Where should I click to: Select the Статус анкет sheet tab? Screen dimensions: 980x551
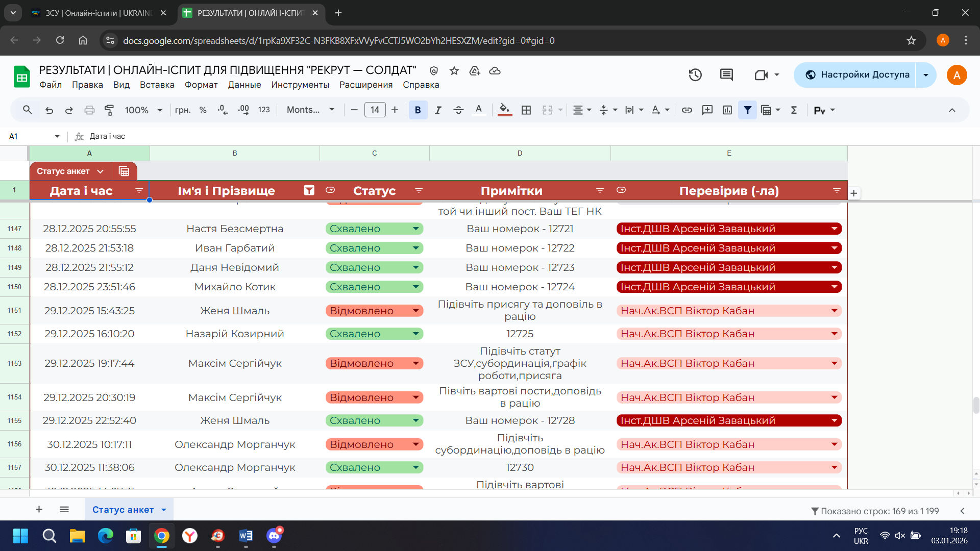[x=123, y=510]
